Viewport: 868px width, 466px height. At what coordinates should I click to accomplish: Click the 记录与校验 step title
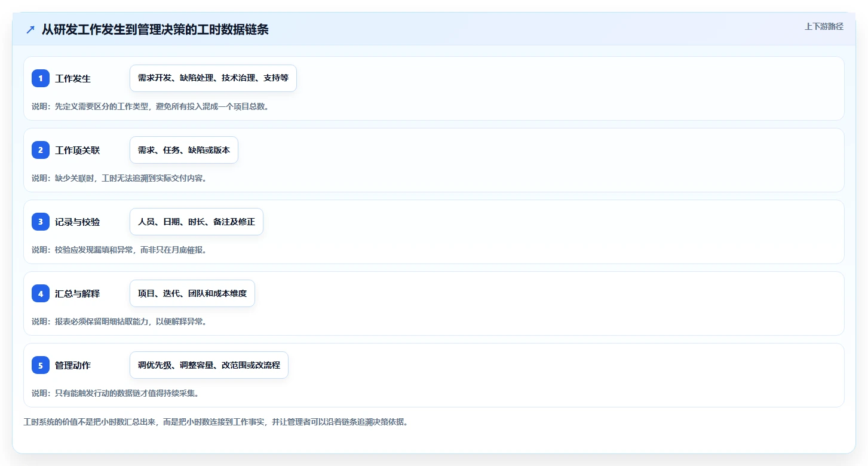(x=78, y=222)
